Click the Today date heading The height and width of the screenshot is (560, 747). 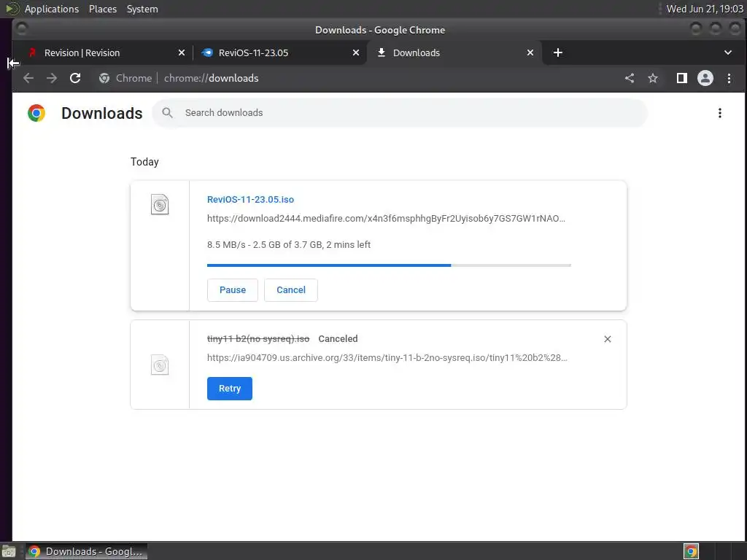[145, 162]
